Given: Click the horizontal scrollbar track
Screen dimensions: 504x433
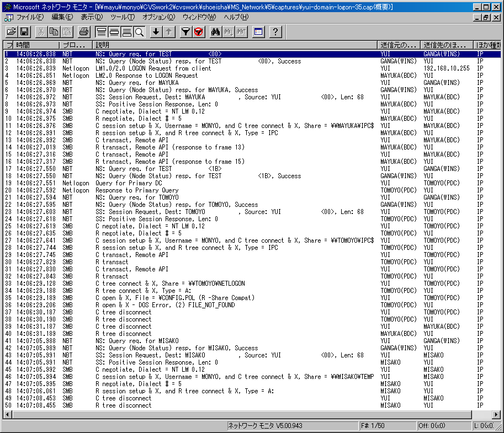Looking at the screenshot, I should [x=481, y=415].
